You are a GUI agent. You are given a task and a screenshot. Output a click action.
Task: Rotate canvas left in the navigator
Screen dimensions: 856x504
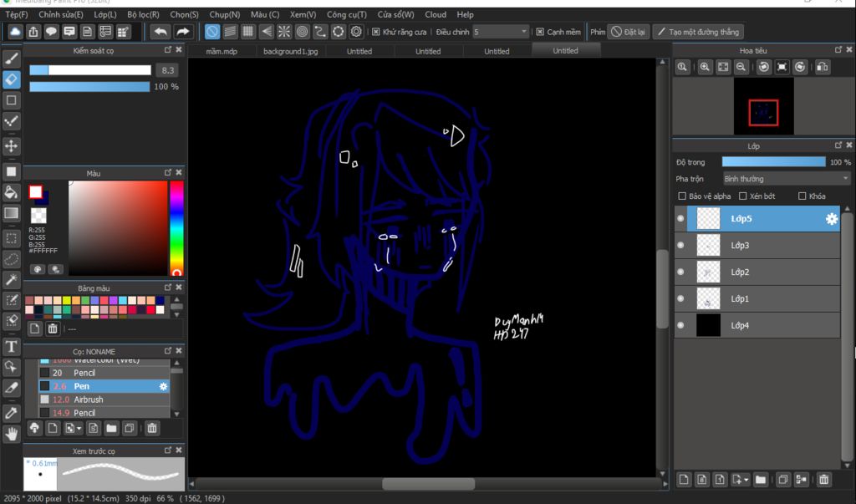(x=764, y=67)
